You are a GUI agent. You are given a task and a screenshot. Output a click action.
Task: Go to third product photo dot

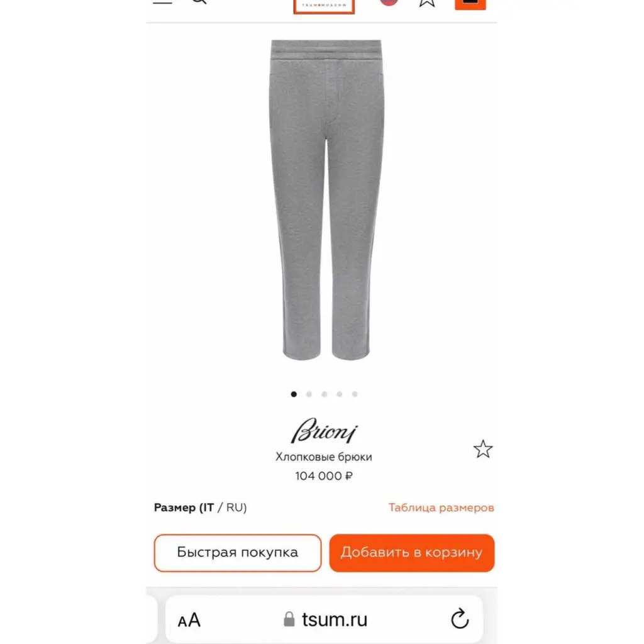click(x=324, y=394)
